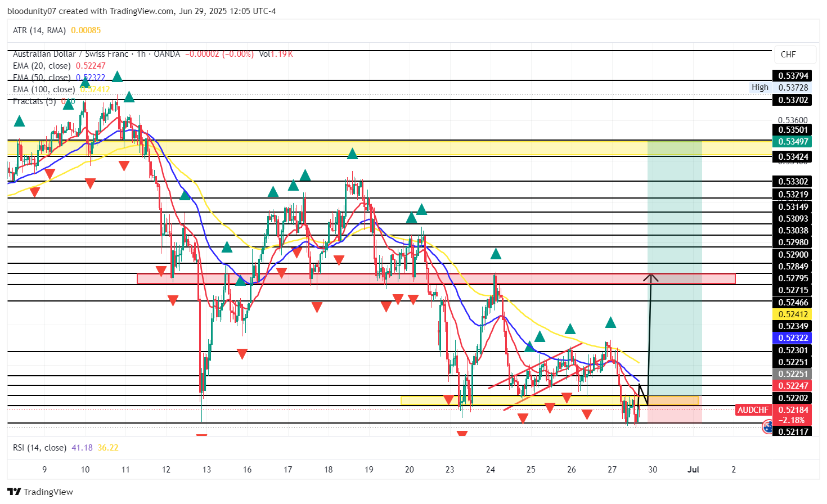
Task: Select the RSI moving average value 36.22
Action: pyautogui.click(x=108, y=448)
